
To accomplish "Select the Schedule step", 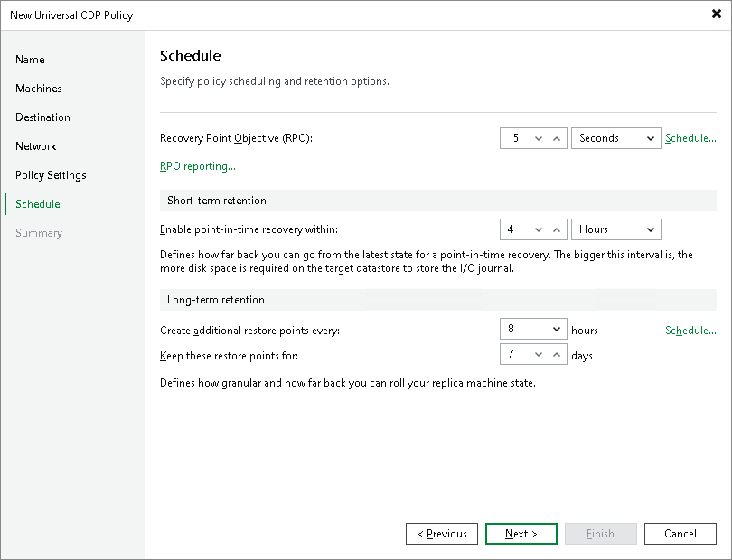I will coord(36,203).
